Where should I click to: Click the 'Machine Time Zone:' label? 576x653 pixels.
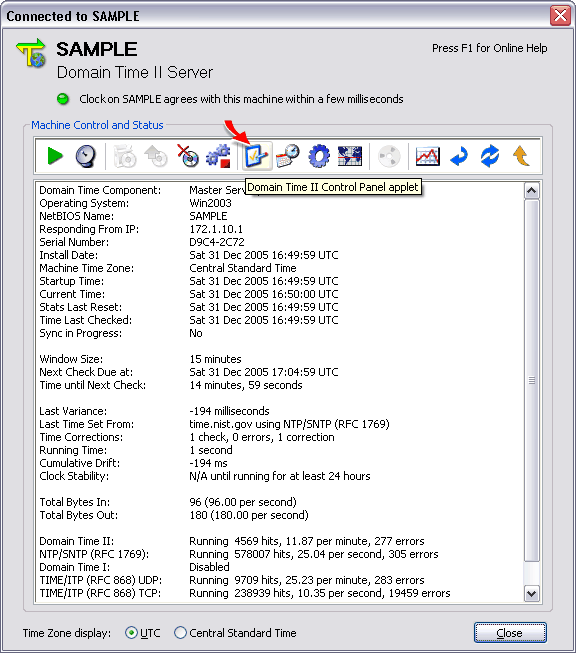87,268
